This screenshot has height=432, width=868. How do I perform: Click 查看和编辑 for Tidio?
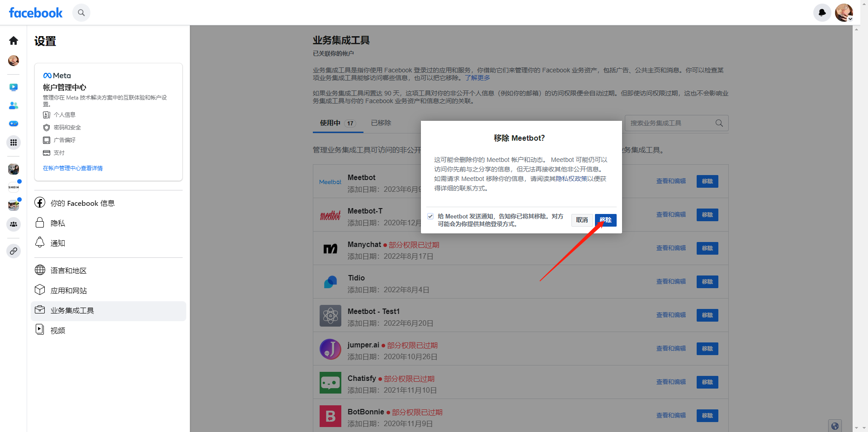(x=671, y=281)
